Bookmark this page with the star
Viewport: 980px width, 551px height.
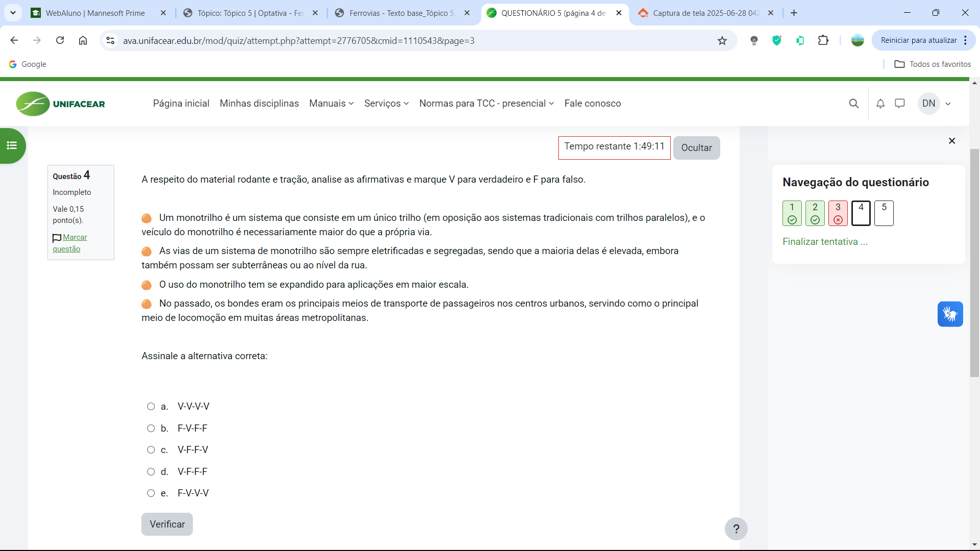point(722,40)
